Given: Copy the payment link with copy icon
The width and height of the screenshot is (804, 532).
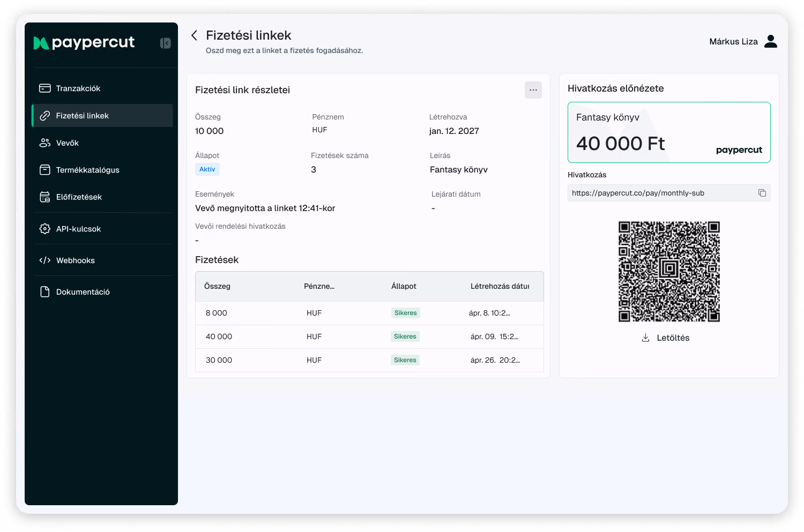Looking at the screenshot, I should pyautogui.click(x=762, y=193).
